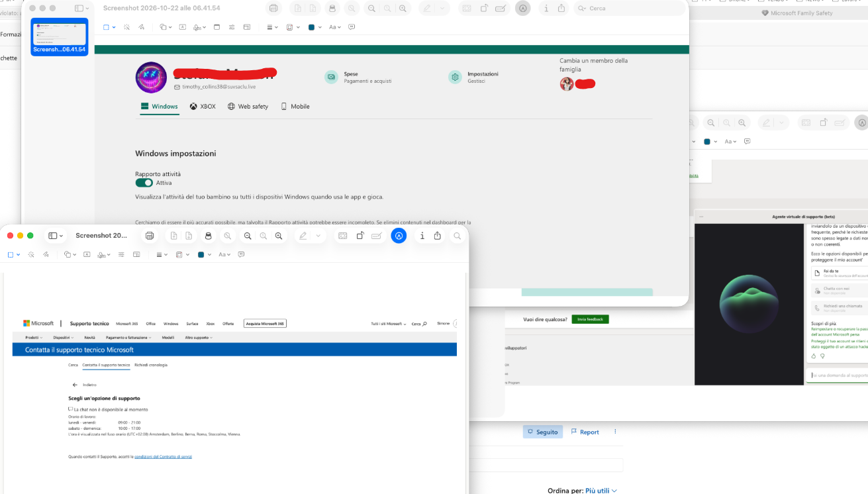Select the Sketch tool in the 06.41.54 window
This screenshot has height=494, width=868.
point(141,27)
